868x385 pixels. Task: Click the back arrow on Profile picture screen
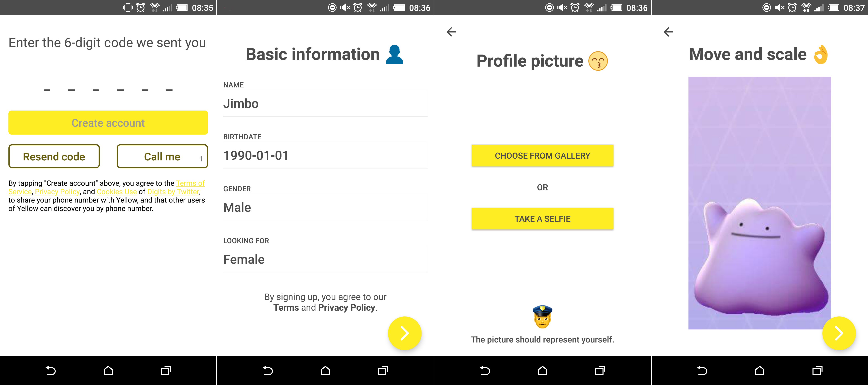tap(451, 31)
